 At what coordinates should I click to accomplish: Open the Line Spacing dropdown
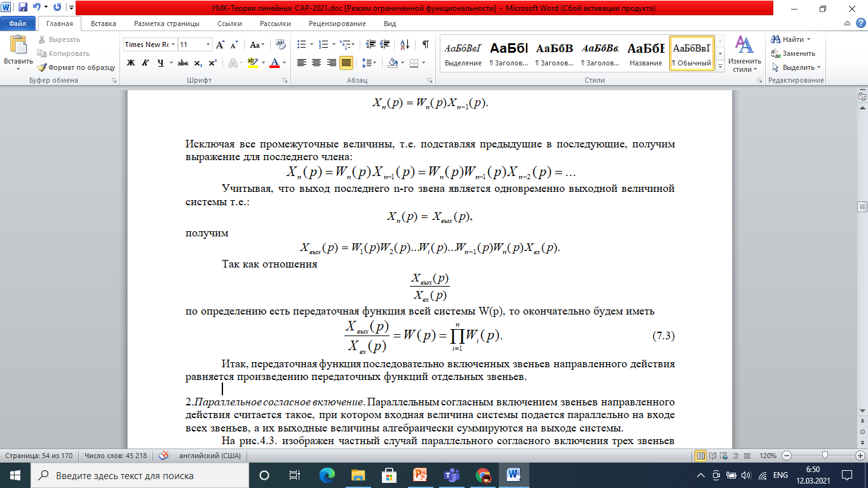coord(369,63)
